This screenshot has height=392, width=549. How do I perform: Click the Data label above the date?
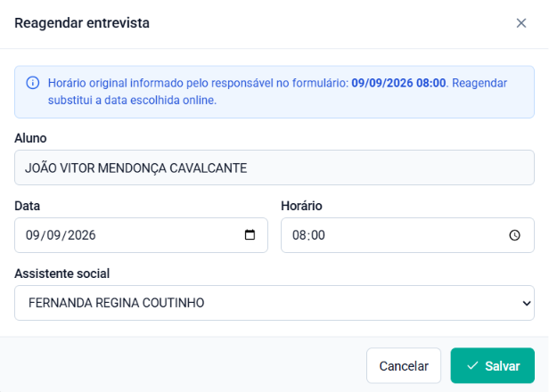(x=27, y=206)
